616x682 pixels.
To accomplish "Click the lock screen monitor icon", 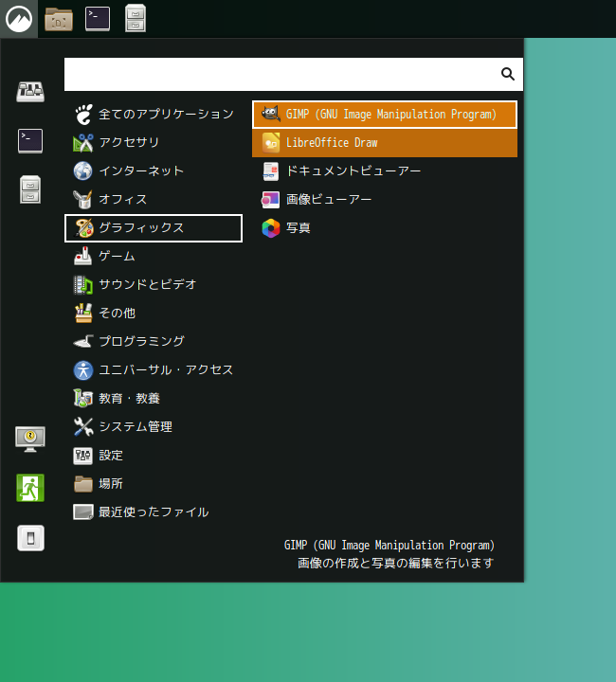I will (30, 439).
